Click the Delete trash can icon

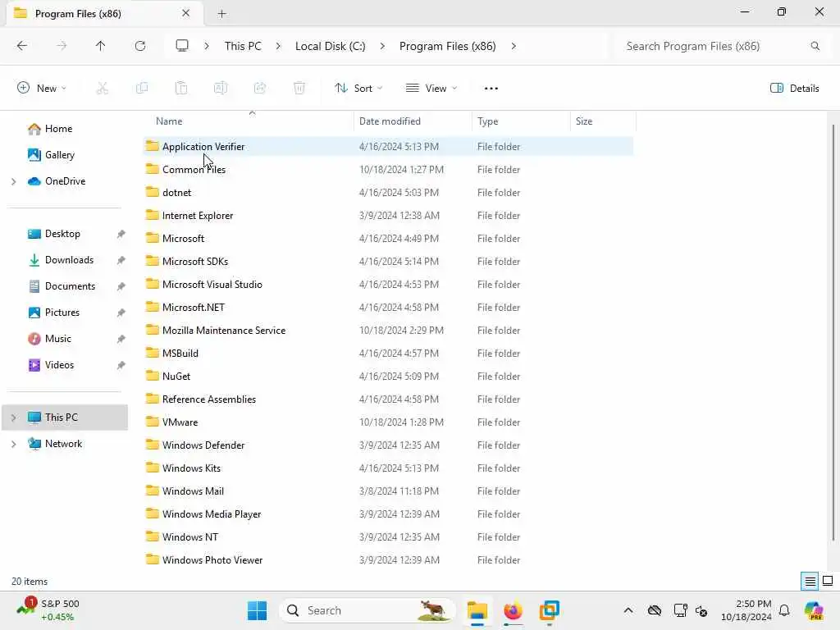tap(299, 89)
